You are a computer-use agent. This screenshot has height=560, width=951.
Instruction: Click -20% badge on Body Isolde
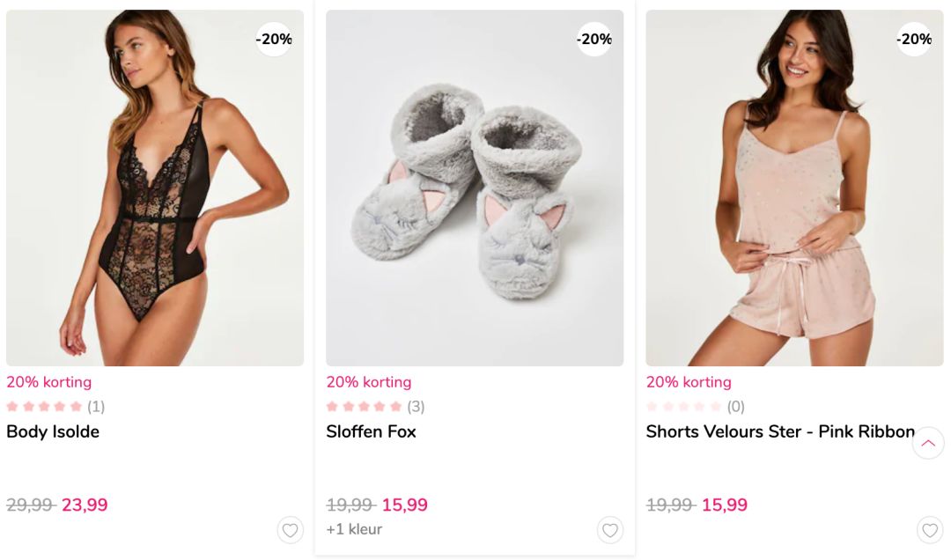274,40
